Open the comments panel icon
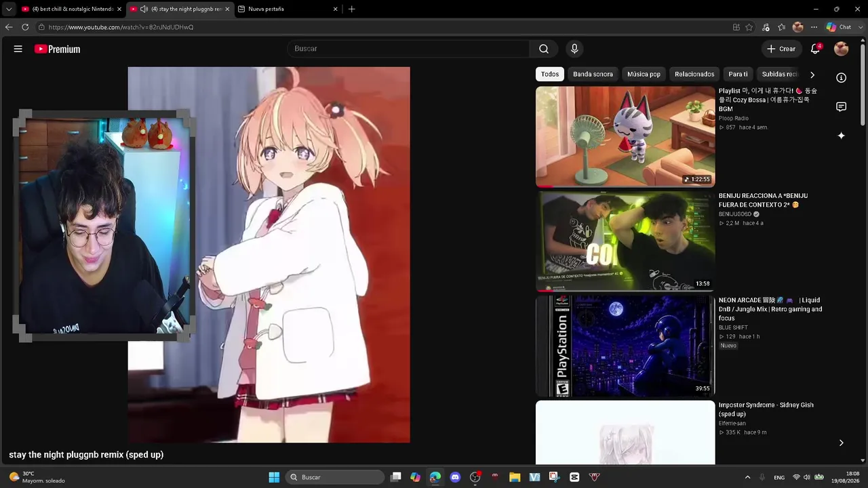 pos(842,106)
